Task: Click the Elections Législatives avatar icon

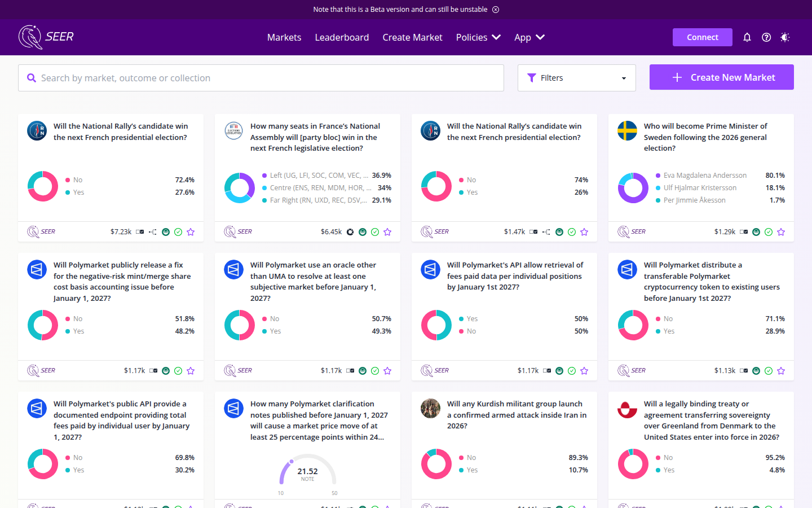Action: point(234,131)
